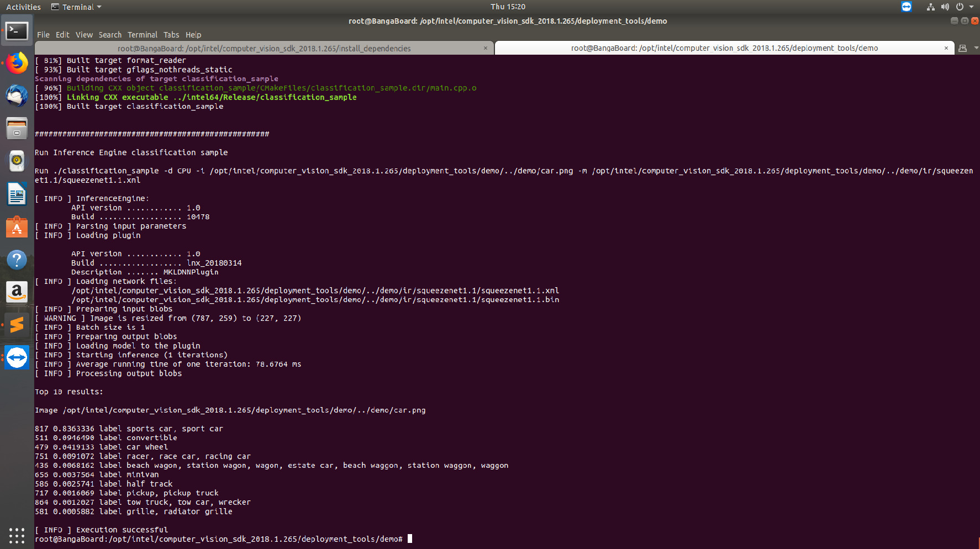Click the 'convertible' label result
The image size is (980, 549).
(106, 438)
